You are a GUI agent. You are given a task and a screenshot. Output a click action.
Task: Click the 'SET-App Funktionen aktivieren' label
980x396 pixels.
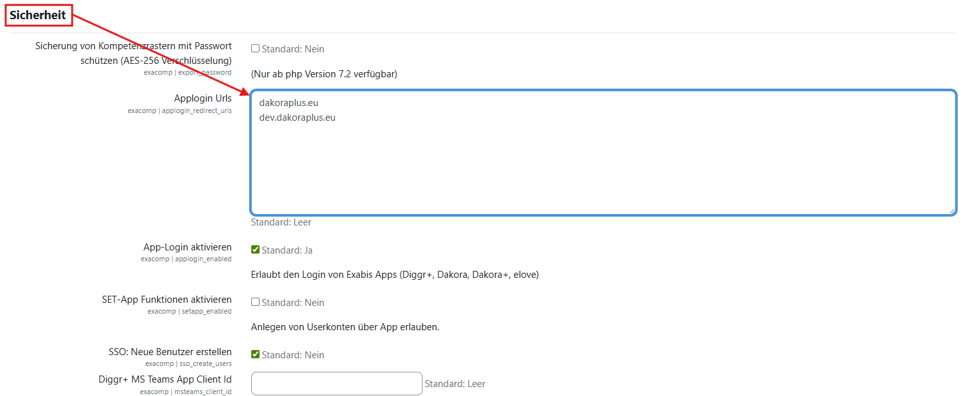tap(166, 300)
